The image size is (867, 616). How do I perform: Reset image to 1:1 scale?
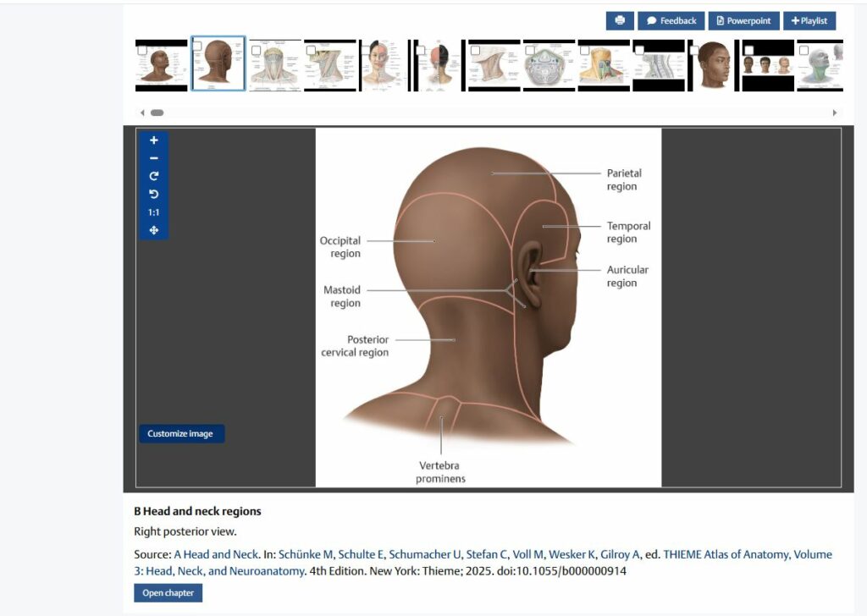(153, 212)
